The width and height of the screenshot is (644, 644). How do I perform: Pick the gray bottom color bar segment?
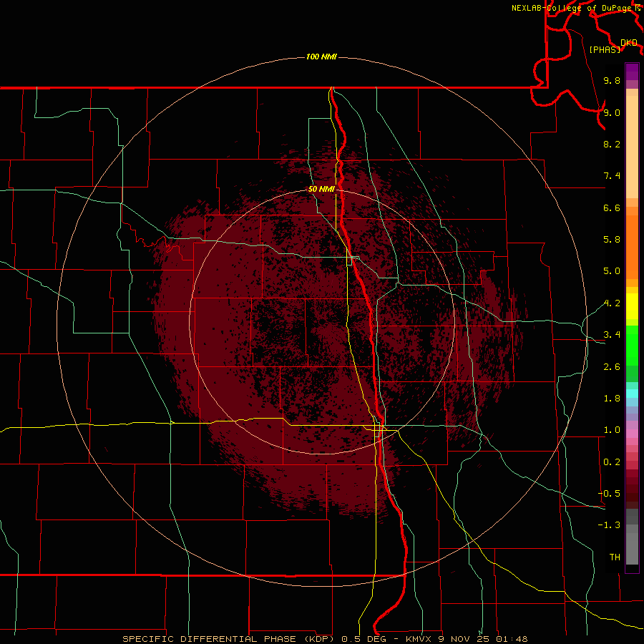(x=632, y=549)
